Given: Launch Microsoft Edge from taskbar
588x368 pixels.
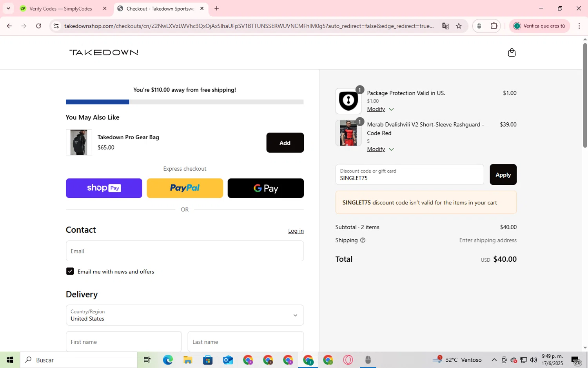Looking at the screenshot, I should 168,360.
